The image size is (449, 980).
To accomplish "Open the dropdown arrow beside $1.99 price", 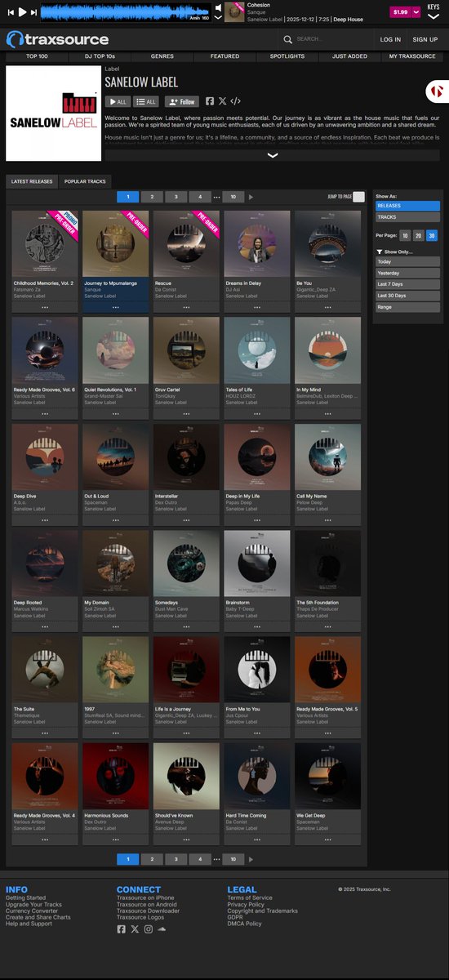I will pos(416,12).
